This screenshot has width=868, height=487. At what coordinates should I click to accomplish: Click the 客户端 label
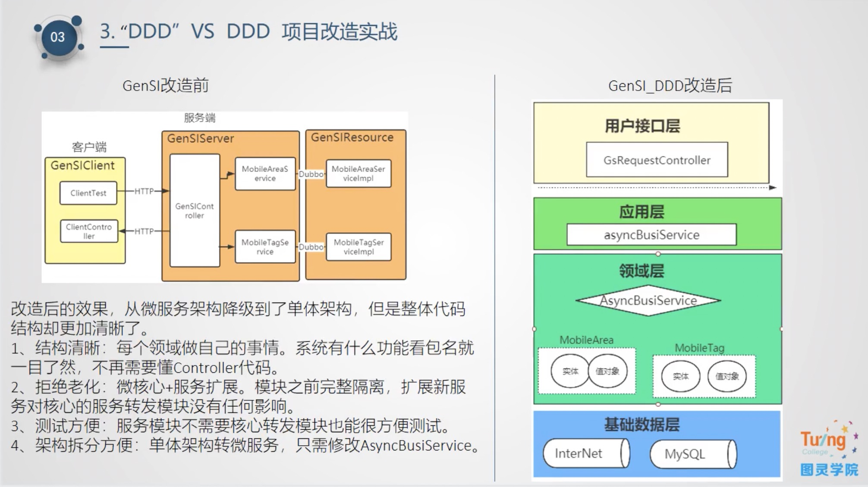(89, 147)
